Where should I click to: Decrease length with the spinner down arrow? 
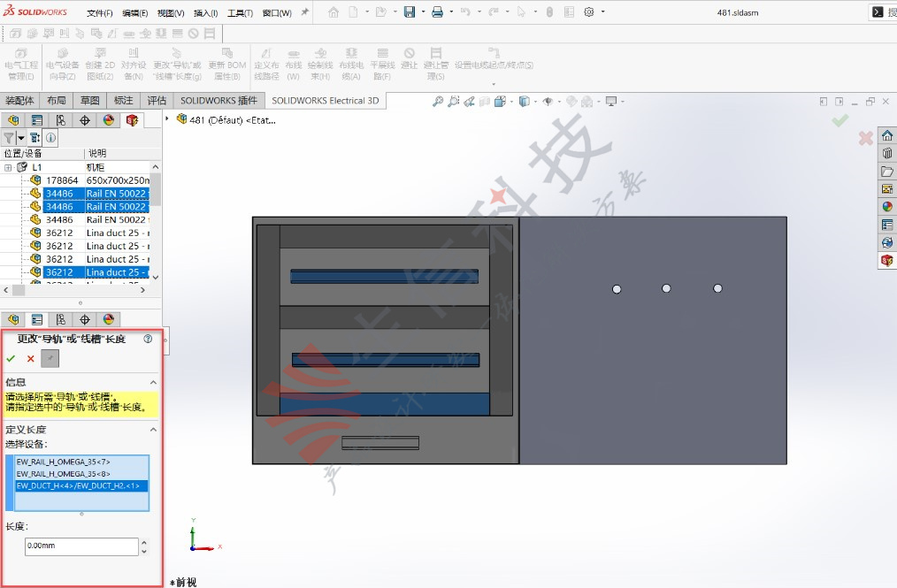[x=144, y=552]
